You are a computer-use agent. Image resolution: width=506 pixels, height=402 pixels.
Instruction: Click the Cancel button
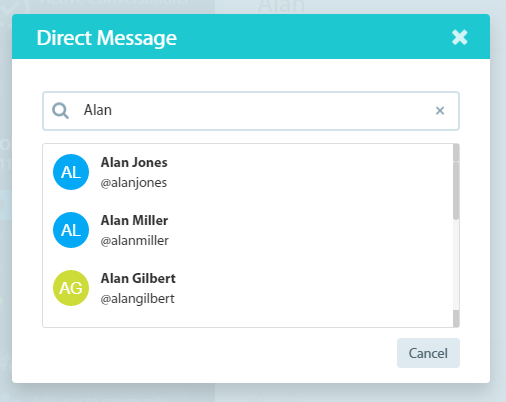428,353
